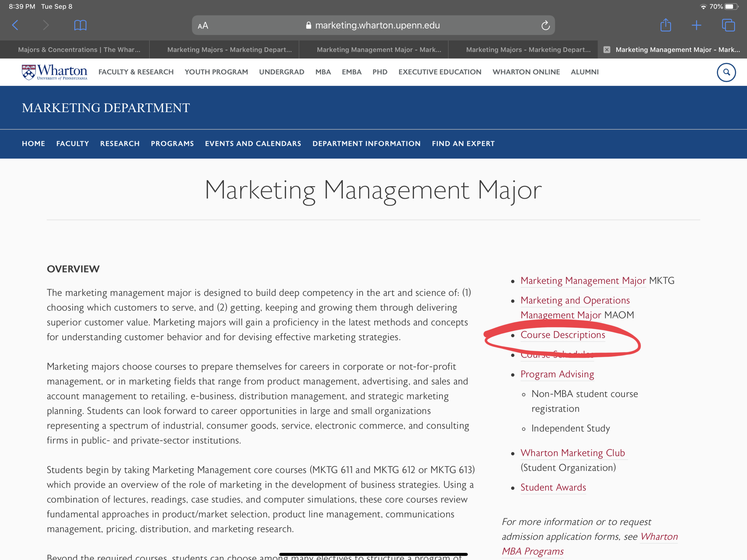
Task: Switch to the inactive Marketing Management Major tab
Action: tap(373, 50)
